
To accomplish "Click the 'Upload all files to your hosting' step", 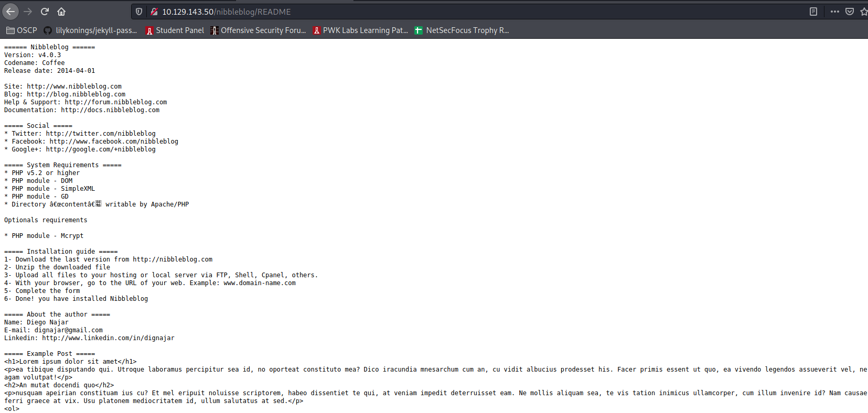I will pyautogui.click(x=161, y=275).
